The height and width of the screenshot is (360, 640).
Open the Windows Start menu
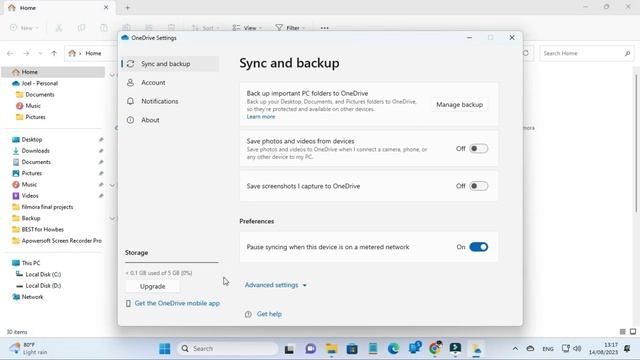point(164,349)
